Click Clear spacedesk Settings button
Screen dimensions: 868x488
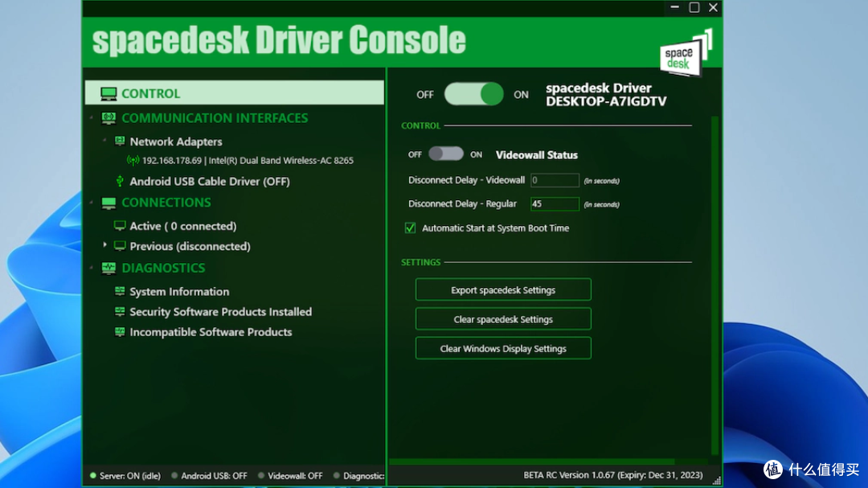pos(503,319)
